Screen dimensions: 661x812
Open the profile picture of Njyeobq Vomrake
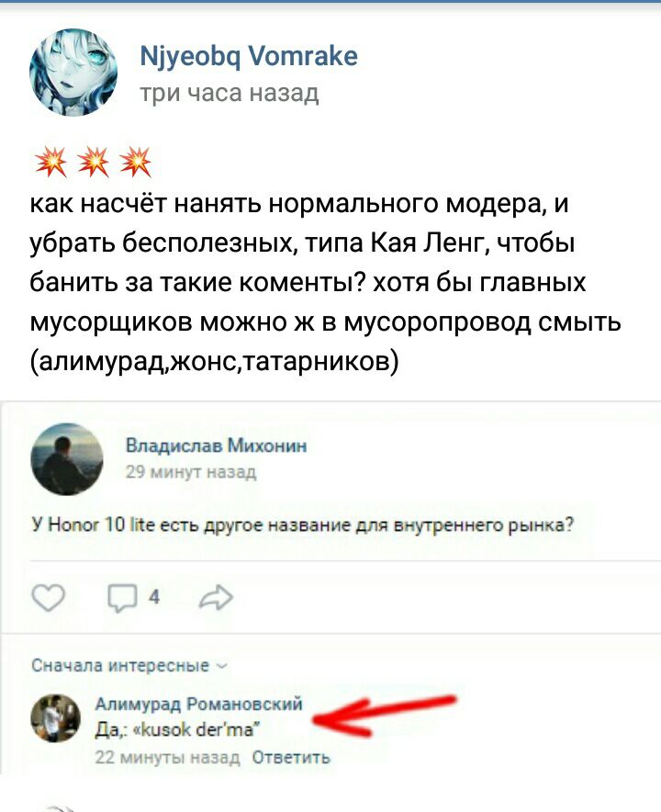pos(73,72)
